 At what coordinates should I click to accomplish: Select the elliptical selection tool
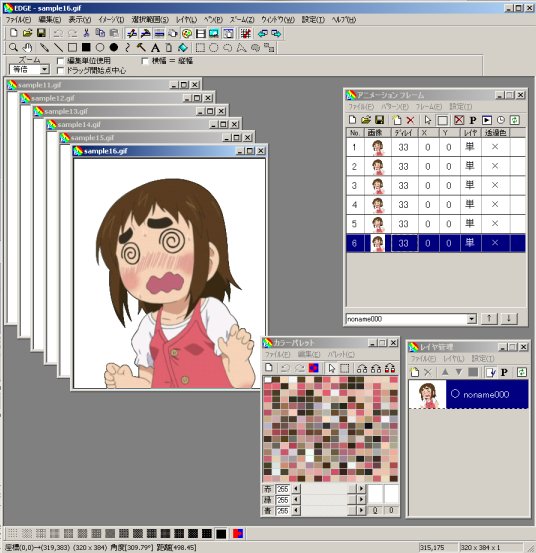(214, 48)
